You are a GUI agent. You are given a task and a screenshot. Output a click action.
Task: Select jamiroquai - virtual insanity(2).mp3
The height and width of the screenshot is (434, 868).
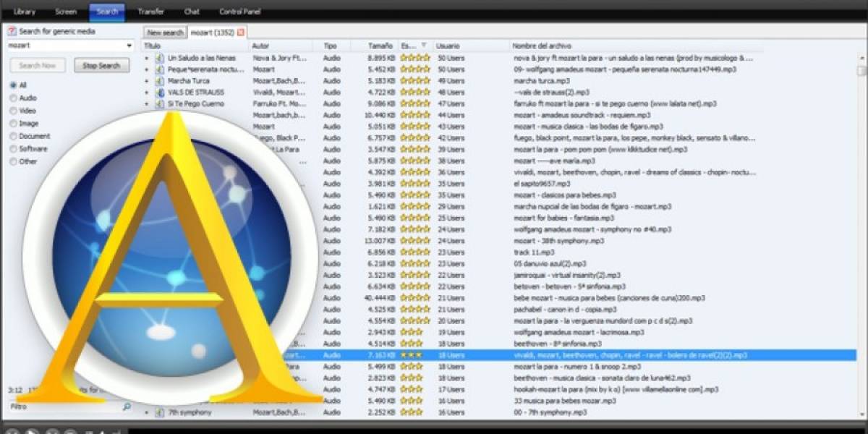[x=567, y=276]
